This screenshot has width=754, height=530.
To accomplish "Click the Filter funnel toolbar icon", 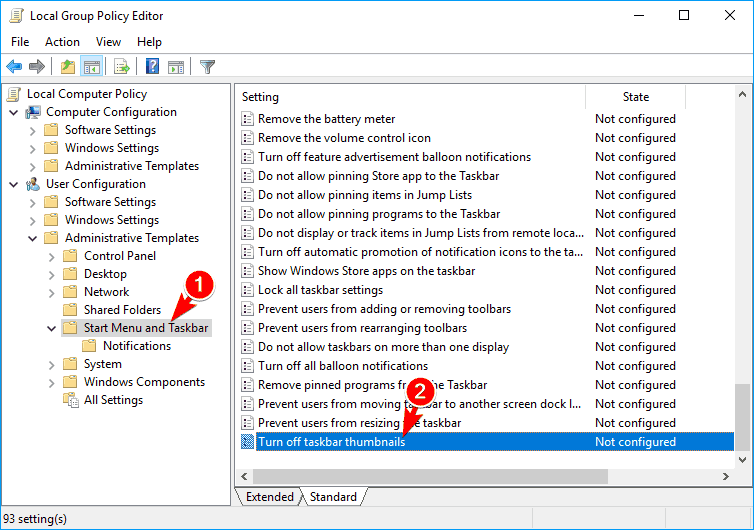I will [207, 67].
